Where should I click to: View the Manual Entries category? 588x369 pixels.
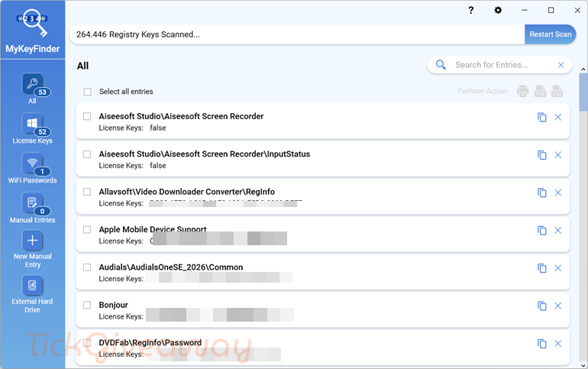tap(33, 208)
